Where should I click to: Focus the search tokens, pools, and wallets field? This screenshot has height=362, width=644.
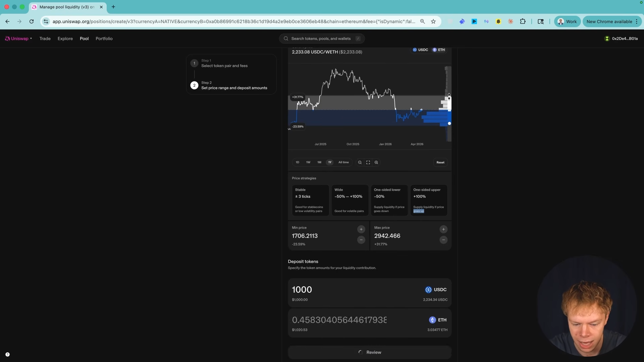pyautogui.click(x=322, y=39)
